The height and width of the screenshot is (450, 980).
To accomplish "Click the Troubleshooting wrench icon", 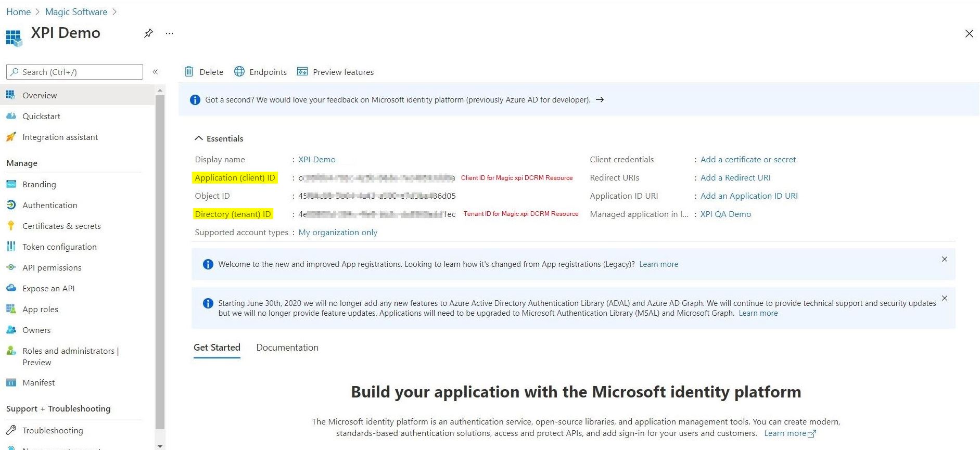I will pos(11,430).
